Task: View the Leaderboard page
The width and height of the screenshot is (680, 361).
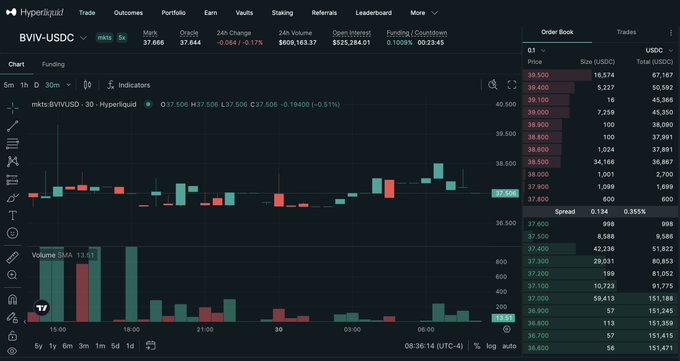Action: 373,13
